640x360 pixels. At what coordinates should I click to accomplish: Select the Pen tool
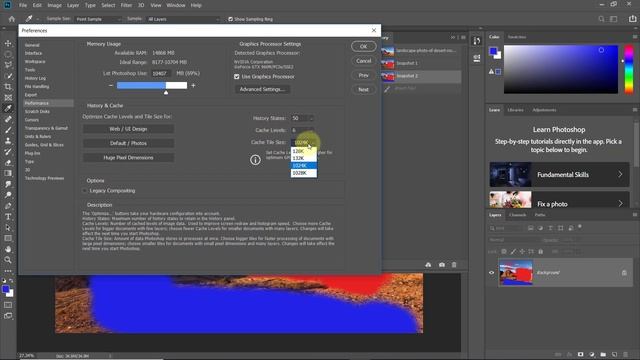point(8,206)
